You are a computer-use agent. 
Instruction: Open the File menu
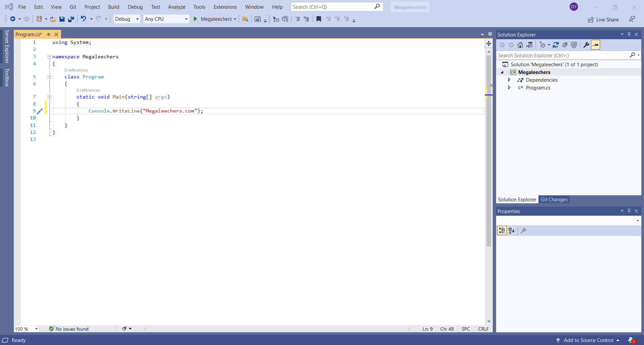click(22, 7)
